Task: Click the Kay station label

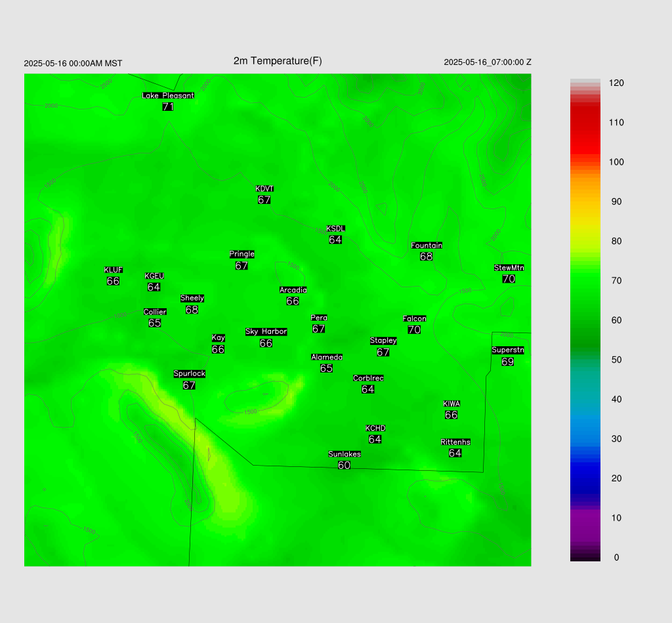Action: pyautogui.click(x=218, y=338)
